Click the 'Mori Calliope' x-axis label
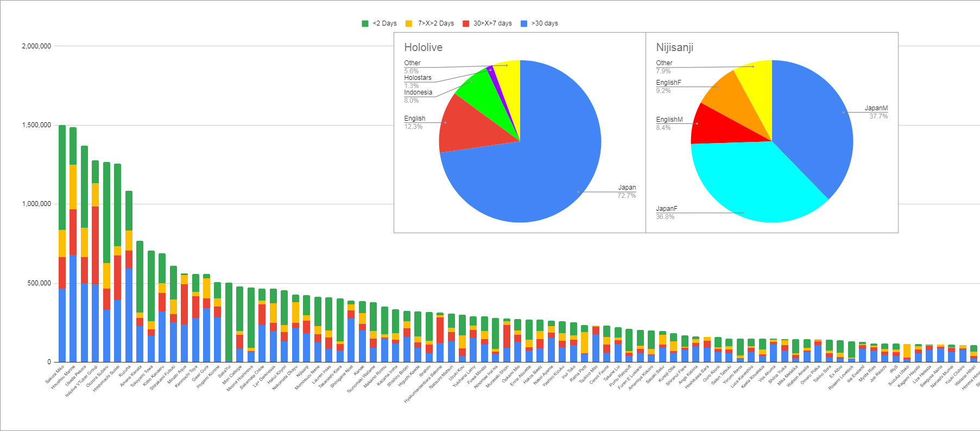The height and width of the screenshot is (431, 980). tap(232, 374)
